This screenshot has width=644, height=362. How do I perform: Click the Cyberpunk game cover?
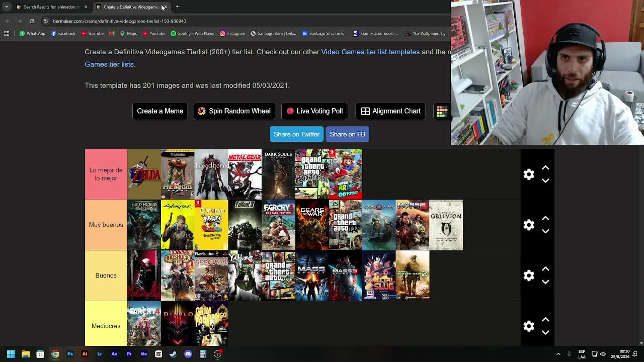pos(178,225)
